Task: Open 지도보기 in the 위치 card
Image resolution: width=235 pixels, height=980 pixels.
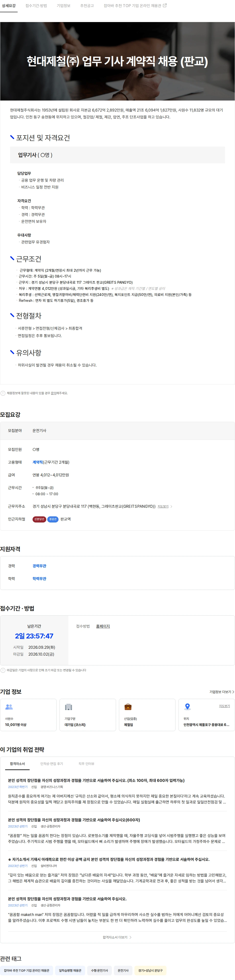Action: [224, 706]
